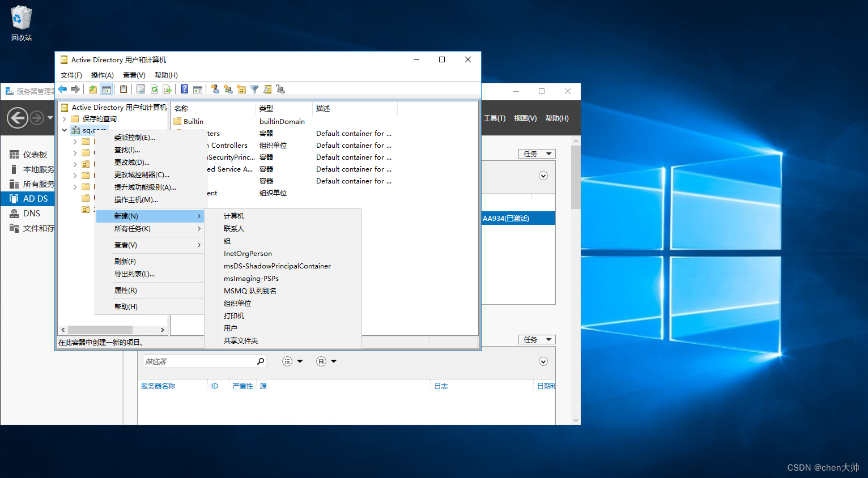
Task: Select 文件和存 in Server Manager sidebar
Action: click(28, 228)
